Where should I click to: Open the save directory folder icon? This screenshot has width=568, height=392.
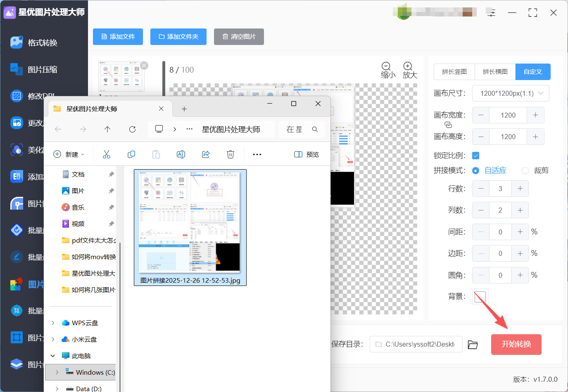click(473, 345)
